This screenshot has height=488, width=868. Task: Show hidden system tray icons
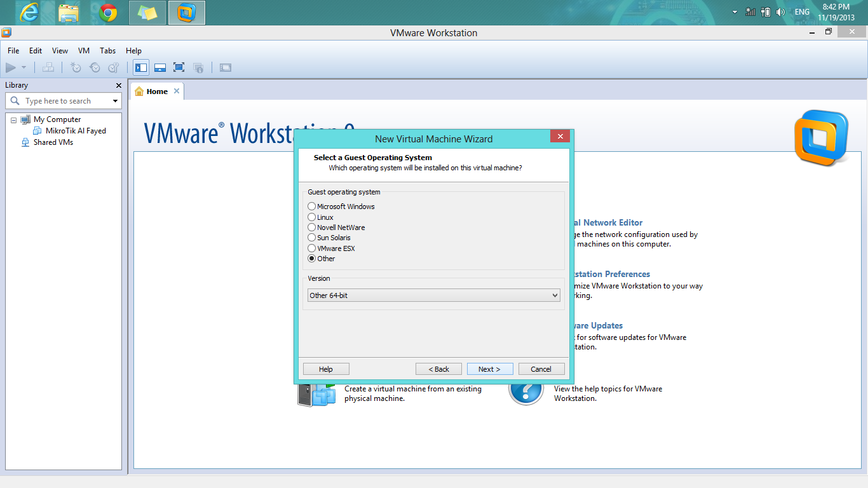tap(735, 12)
